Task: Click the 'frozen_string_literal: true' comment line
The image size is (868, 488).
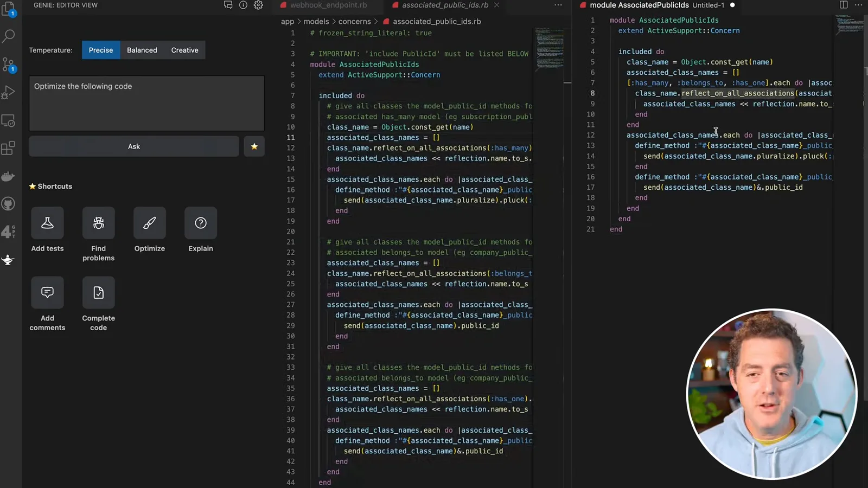Action: coord(371,33)
